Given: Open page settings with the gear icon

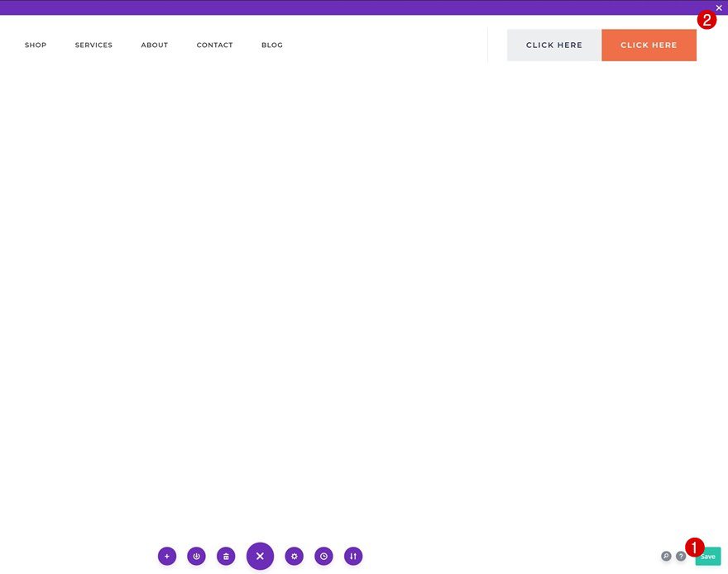Looking at the screenshot, I should pyautogui.click(x=294, y=556).
